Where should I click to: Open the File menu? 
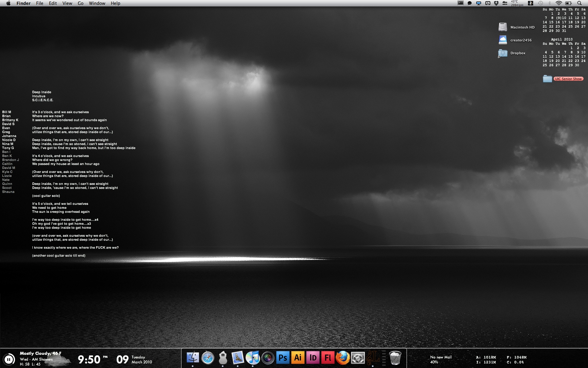(40, 3)
